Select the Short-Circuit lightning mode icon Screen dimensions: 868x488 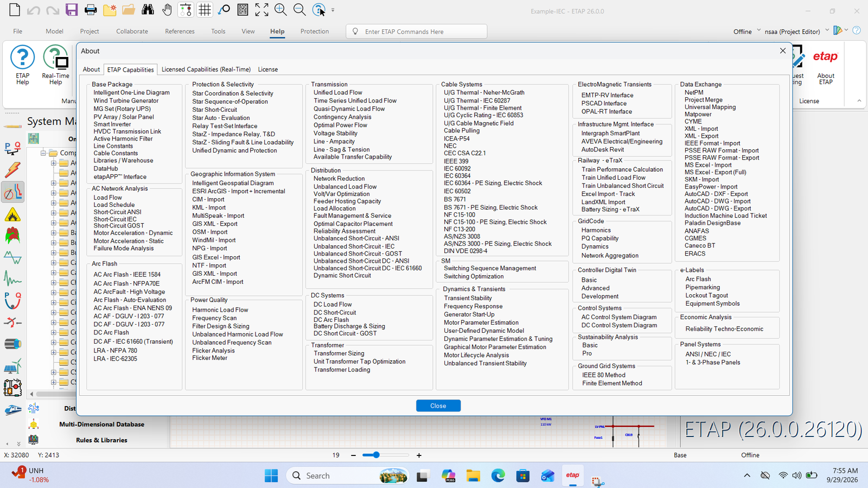coord(12,170)
